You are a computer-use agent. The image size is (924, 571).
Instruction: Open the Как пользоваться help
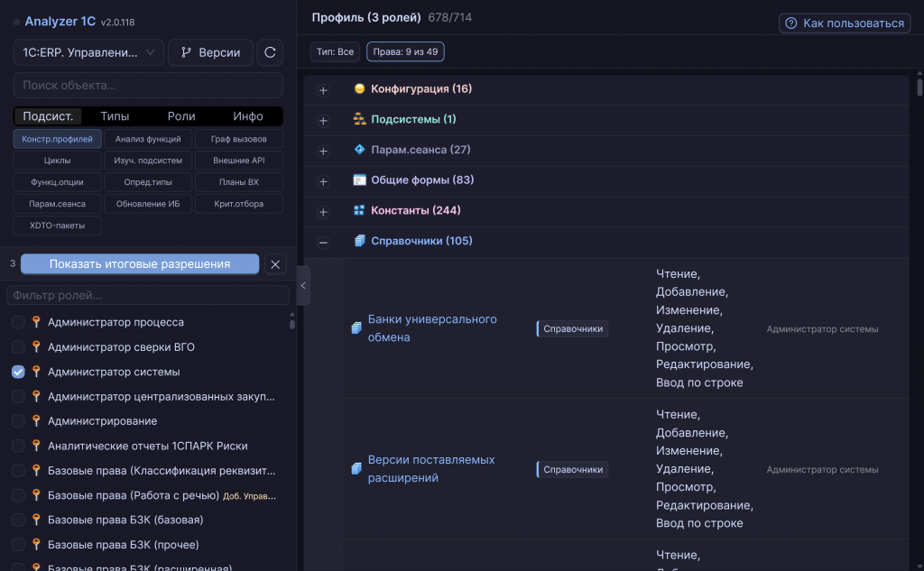pos(845,23)
